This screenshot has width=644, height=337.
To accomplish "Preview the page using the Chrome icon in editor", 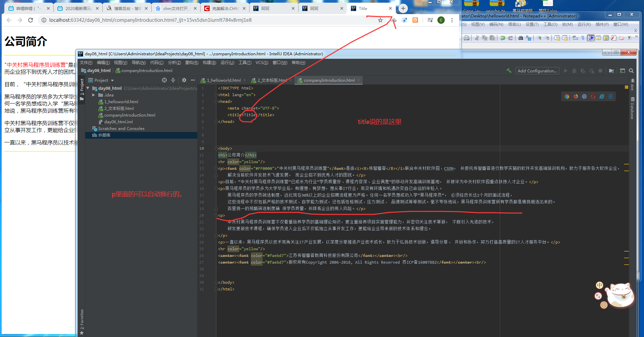I will coord(567,96).
